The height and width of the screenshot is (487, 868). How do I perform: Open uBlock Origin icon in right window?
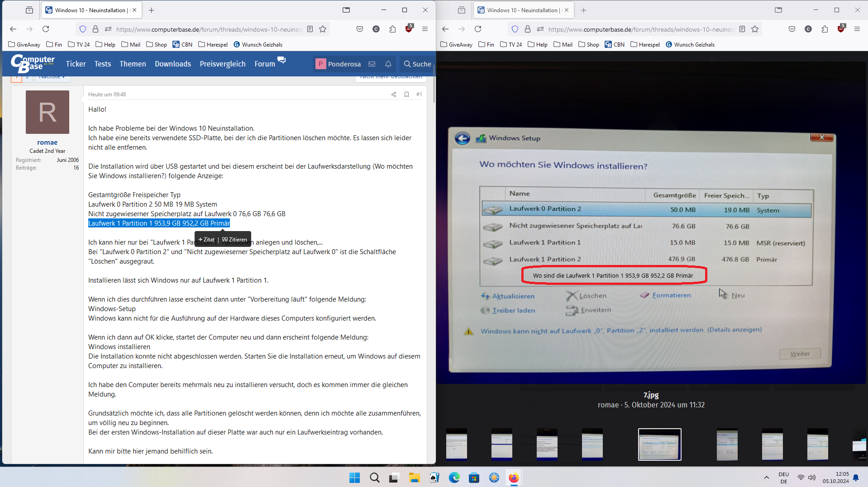pos(841,28)
